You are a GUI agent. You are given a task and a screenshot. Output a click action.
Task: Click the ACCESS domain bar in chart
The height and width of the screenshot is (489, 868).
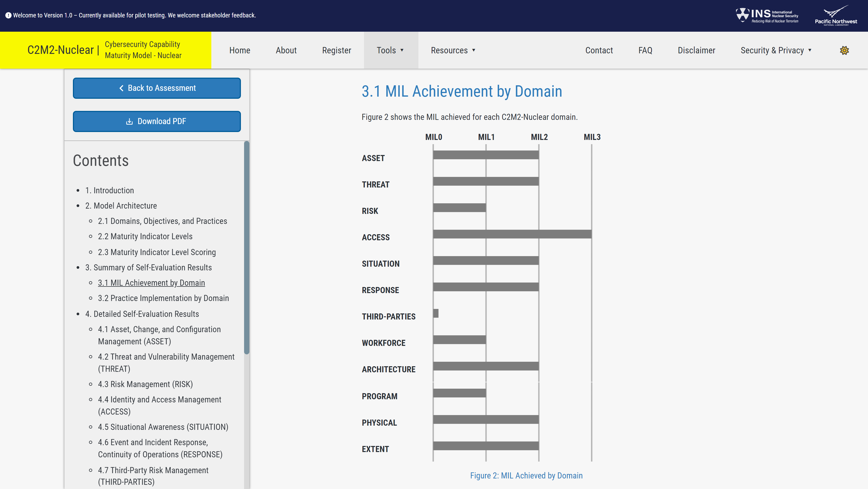tap(512, 234)
